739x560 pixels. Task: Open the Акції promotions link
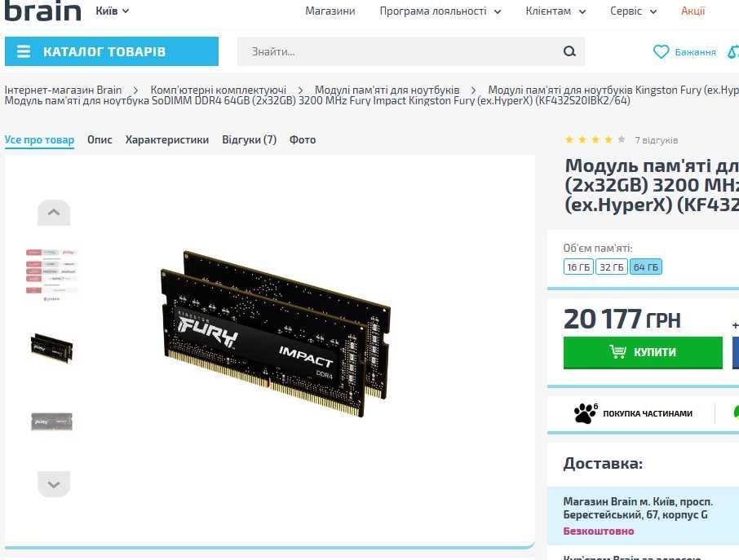coord(693,11)
